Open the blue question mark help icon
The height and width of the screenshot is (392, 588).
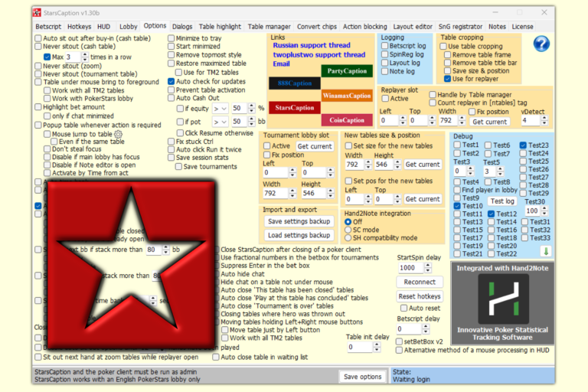[x=541, y=44]
